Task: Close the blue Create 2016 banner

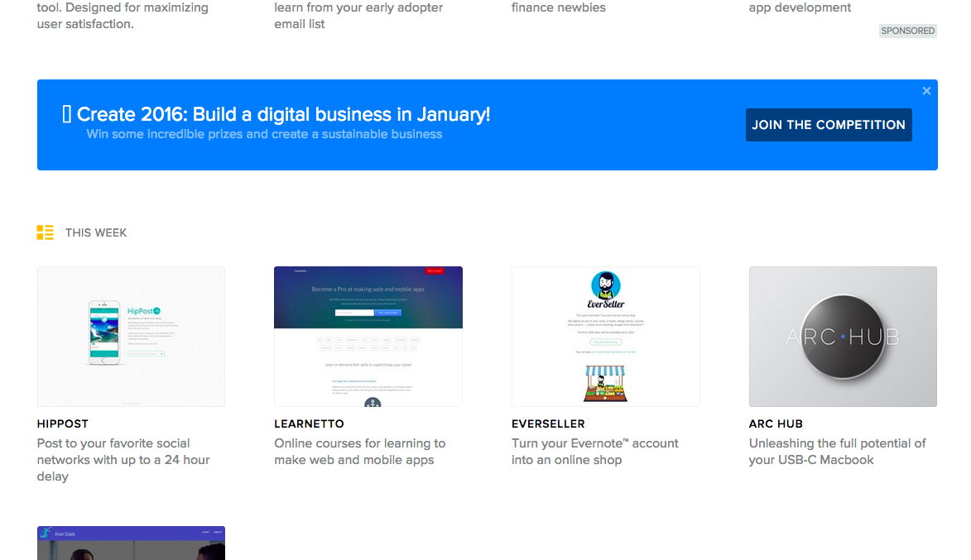Action: [x=926, y=91]
